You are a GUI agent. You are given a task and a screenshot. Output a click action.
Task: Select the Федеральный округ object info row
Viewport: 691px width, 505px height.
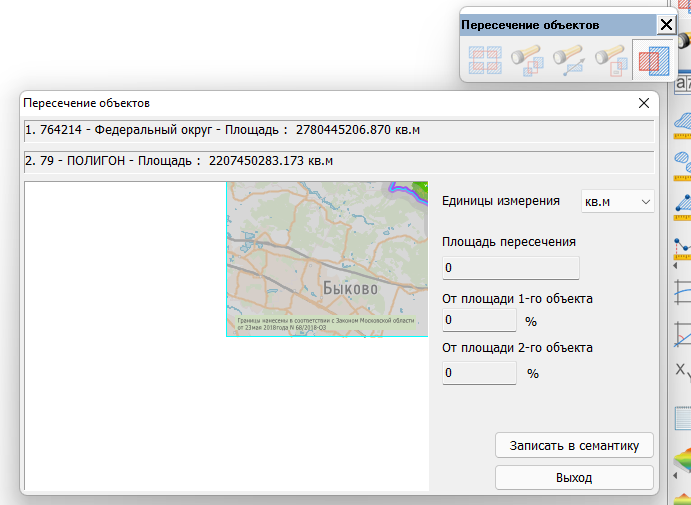click(338, 130)
